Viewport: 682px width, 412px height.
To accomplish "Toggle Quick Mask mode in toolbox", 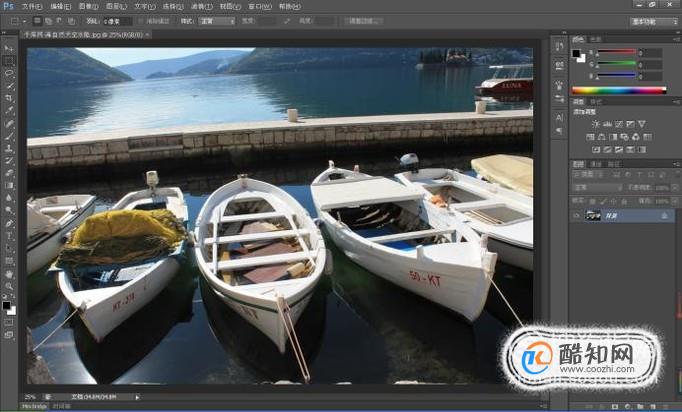I will pos(9,322).
